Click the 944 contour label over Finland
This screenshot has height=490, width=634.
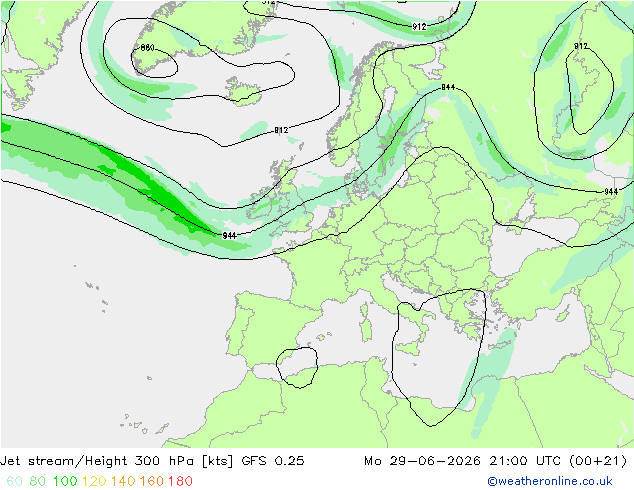coord(448,87)
